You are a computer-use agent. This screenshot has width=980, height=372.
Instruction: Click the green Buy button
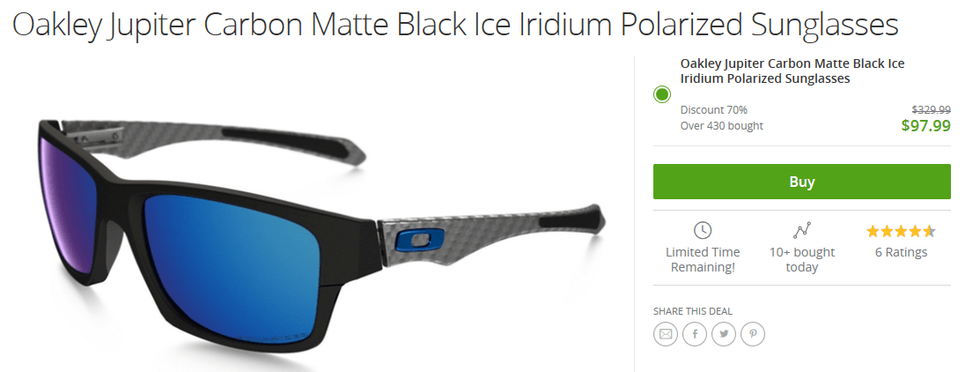pyautogui.click(x=802, y=182)
